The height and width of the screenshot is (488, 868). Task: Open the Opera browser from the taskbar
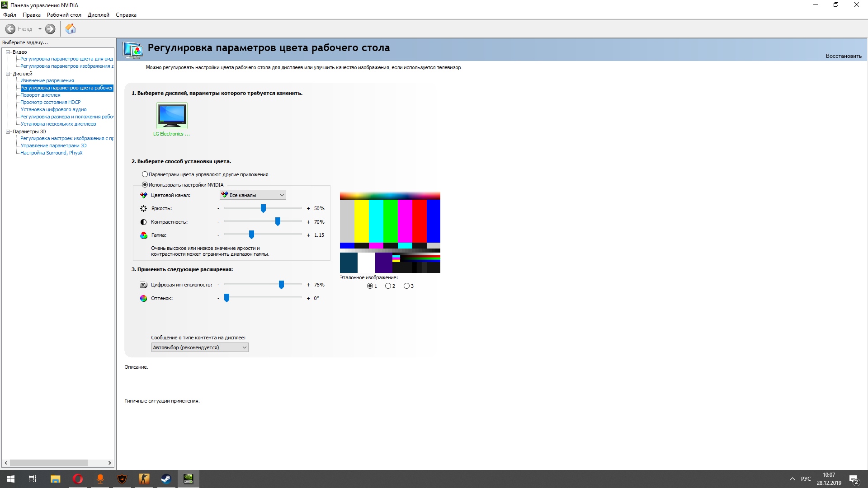point(78,479)
